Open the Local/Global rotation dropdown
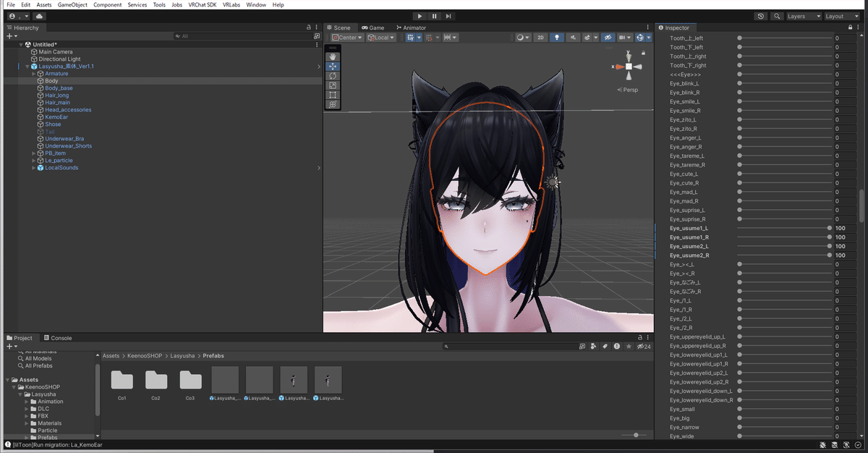Image resolution: width=868 pixels, height=453 pixels. [381, 38]
